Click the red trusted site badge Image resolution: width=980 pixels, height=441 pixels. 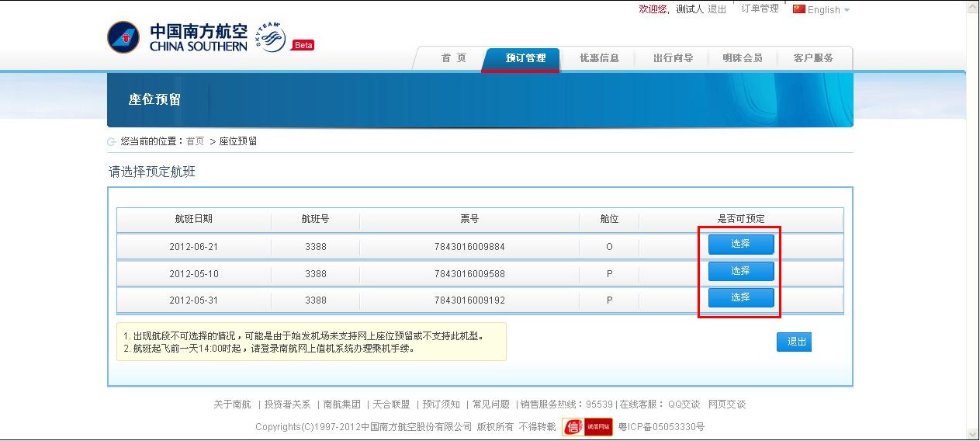[587, 427]
